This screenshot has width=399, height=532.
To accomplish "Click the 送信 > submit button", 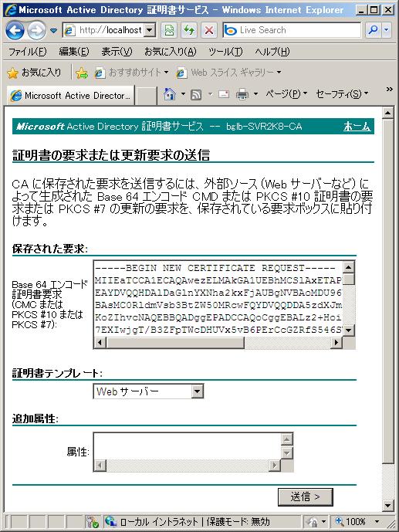I will [x=306, y=497].
